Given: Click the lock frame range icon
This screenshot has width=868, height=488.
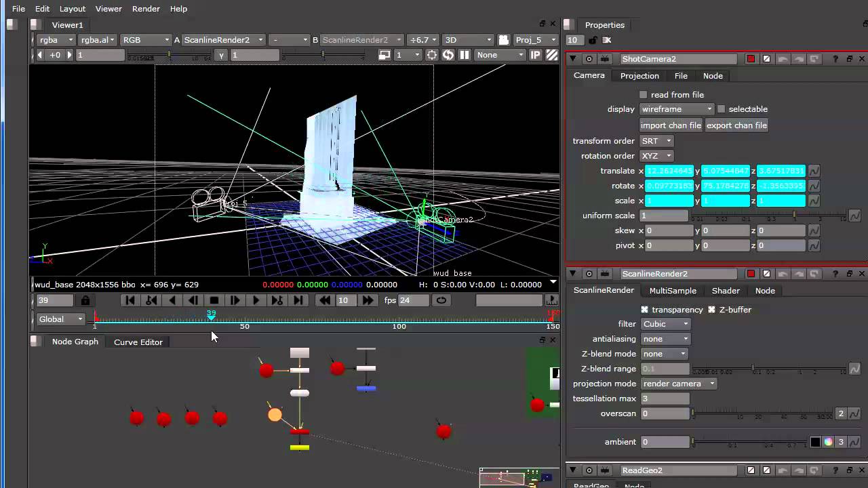Looking at the screenshot, I should pyautogui.click(x=85, y=300).
